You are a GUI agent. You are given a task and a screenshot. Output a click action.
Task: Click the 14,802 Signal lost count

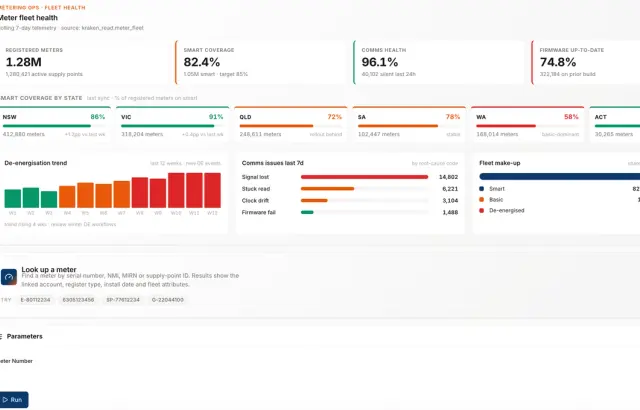point(448,177)
